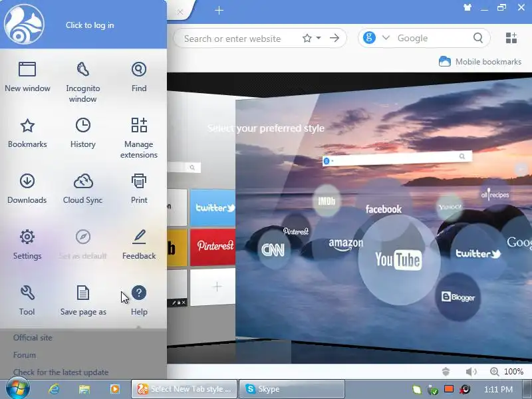
Task: Open an Incognito window
Action: point(82,82)
